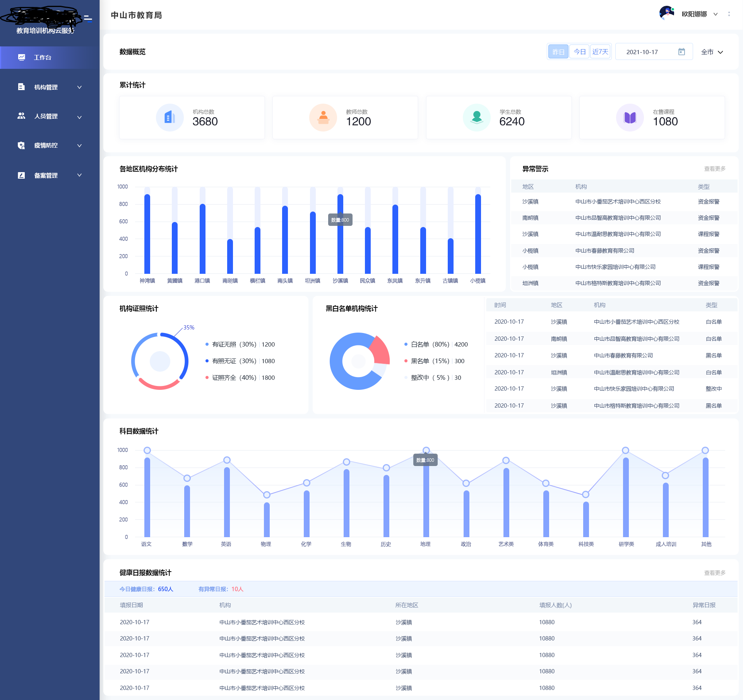The image size is (743, 700).
Task: Click 中山市温耐思教育培训中心有限公司 in blacklist table
Action: [637, 372]
